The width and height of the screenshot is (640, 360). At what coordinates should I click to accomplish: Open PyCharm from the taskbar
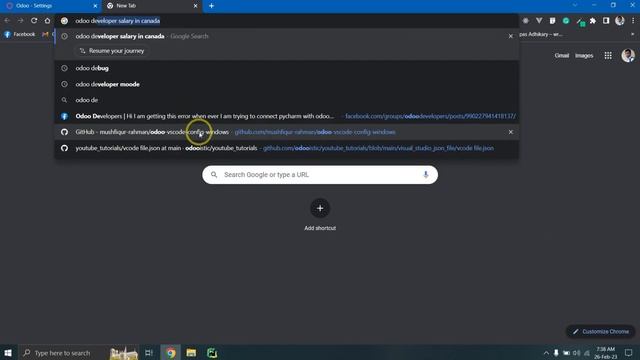[212, 353]
